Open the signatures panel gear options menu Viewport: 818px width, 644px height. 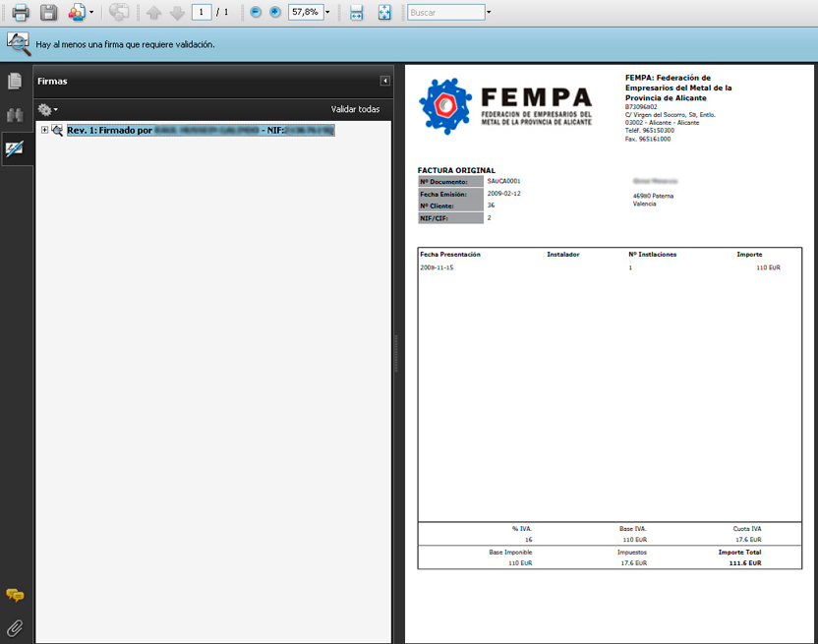(x=47, y=109)
